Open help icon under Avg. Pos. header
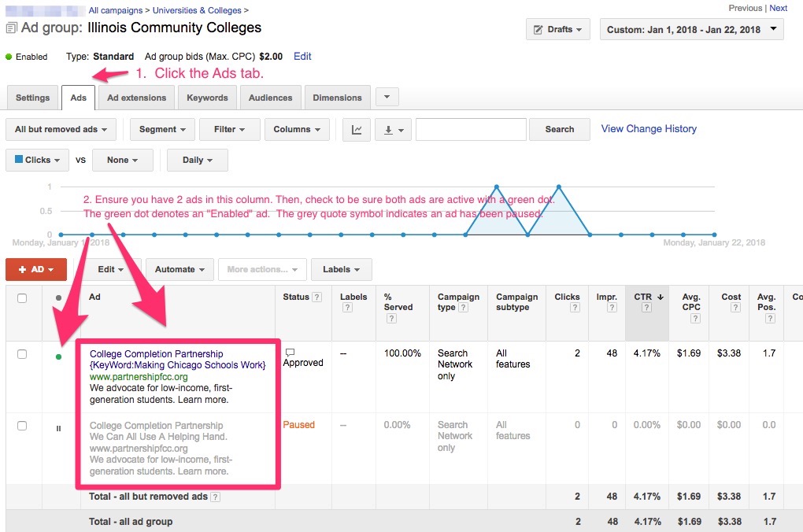 [x=770, y=319]
